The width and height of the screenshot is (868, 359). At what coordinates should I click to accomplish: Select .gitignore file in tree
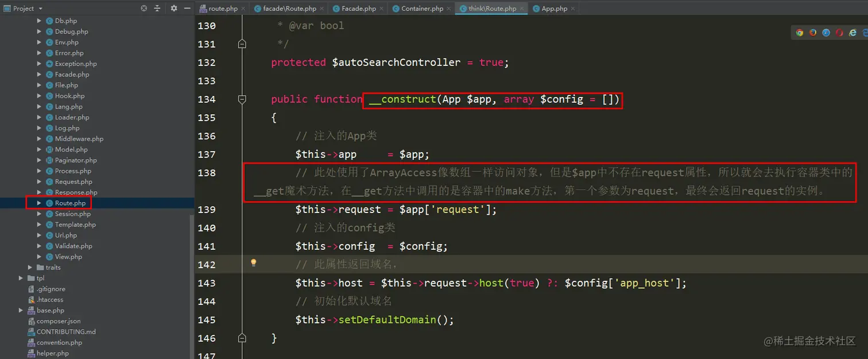pos(51,289)
